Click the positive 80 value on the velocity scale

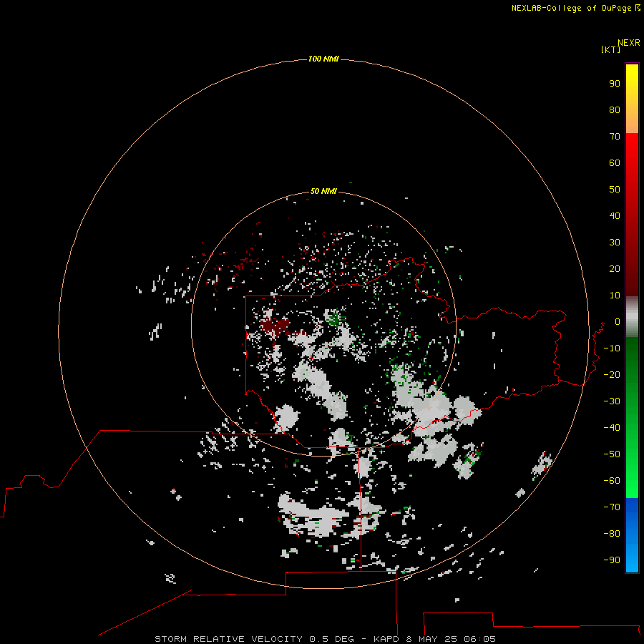(615, 109)
